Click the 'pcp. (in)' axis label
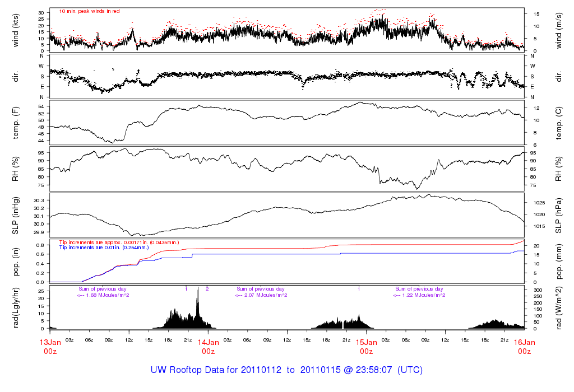The height and width of the screenshot is (392, 574). point(15,262)
